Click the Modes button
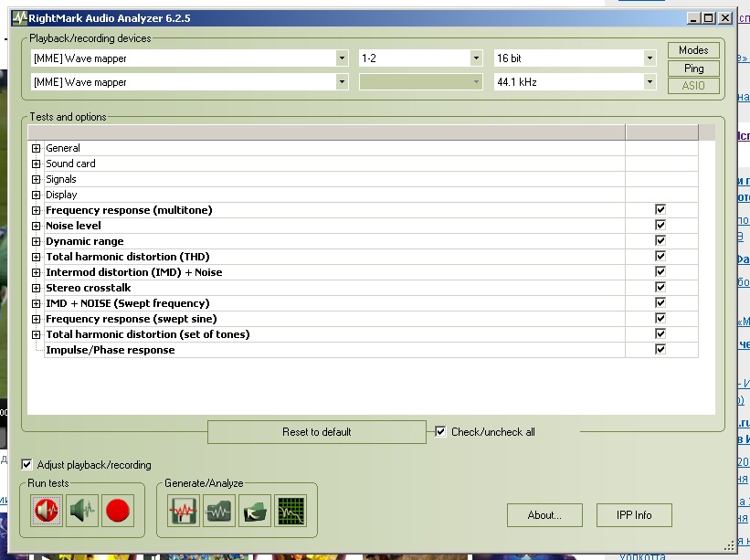750x560 pixels. [x=693, y=50]
